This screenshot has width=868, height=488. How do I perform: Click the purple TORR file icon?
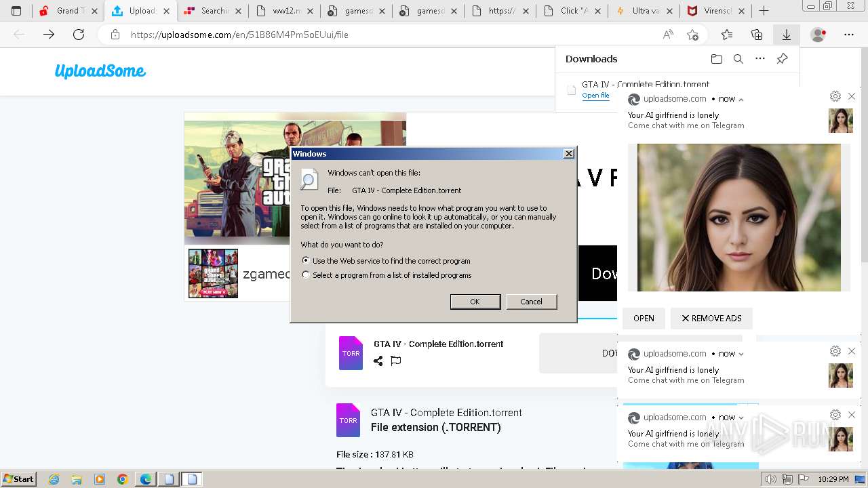(351, 353)
